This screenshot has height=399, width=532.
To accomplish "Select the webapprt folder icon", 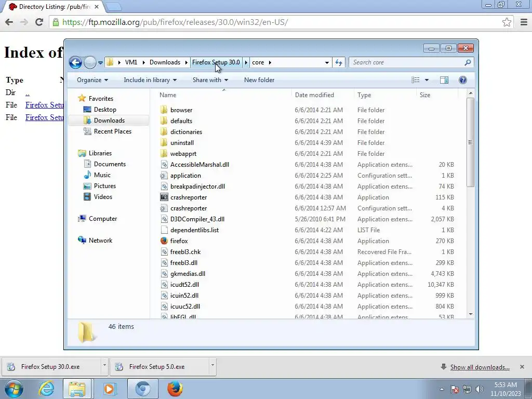I will (x=164, y=154).
